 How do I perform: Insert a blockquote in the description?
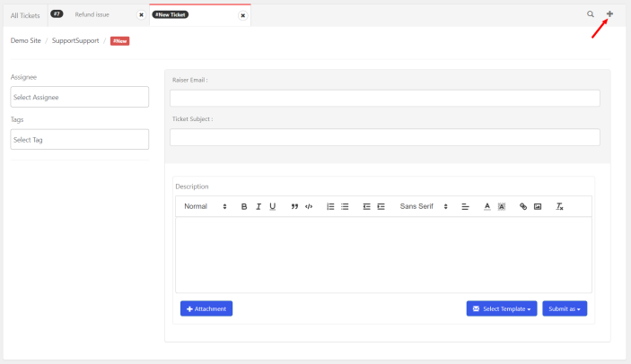(294, 207)
